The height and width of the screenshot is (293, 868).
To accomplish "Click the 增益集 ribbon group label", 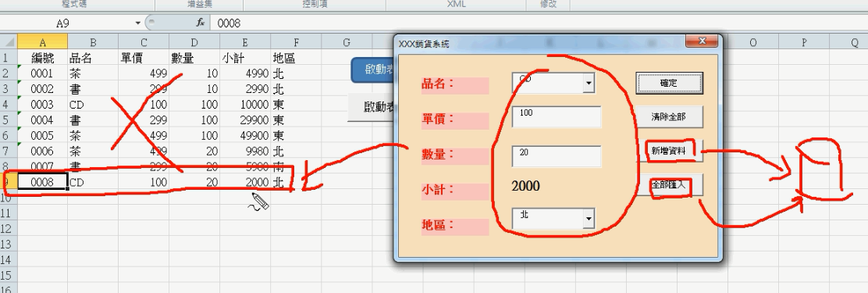I will pos(199,4).
